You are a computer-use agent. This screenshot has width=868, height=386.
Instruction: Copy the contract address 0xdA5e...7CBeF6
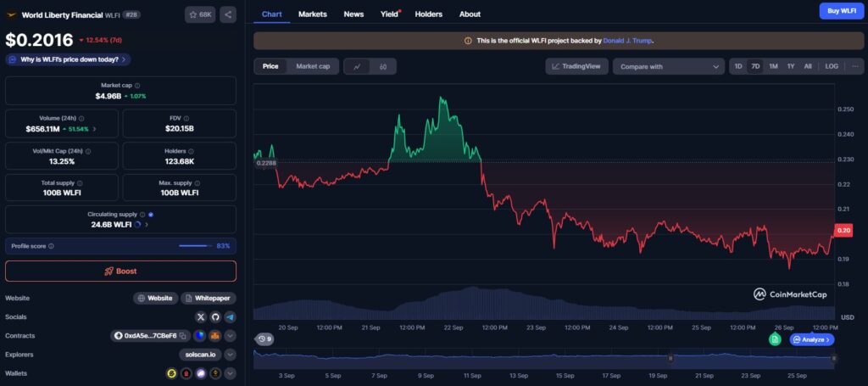(182, 336)
